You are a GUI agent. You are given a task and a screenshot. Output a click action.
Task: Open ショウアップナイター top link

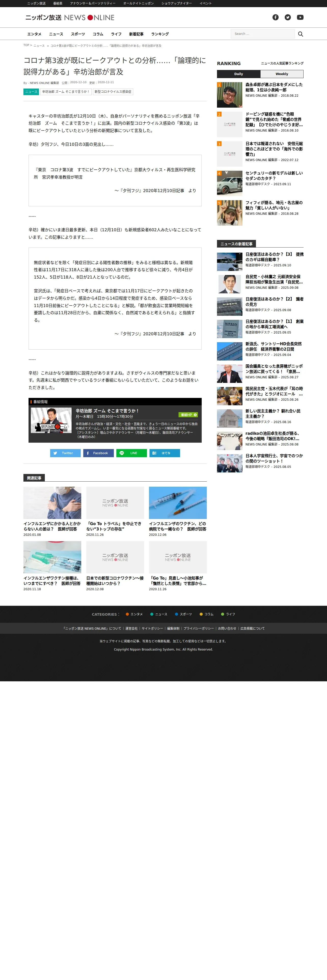pyautogui.click(x=177, y=3)
